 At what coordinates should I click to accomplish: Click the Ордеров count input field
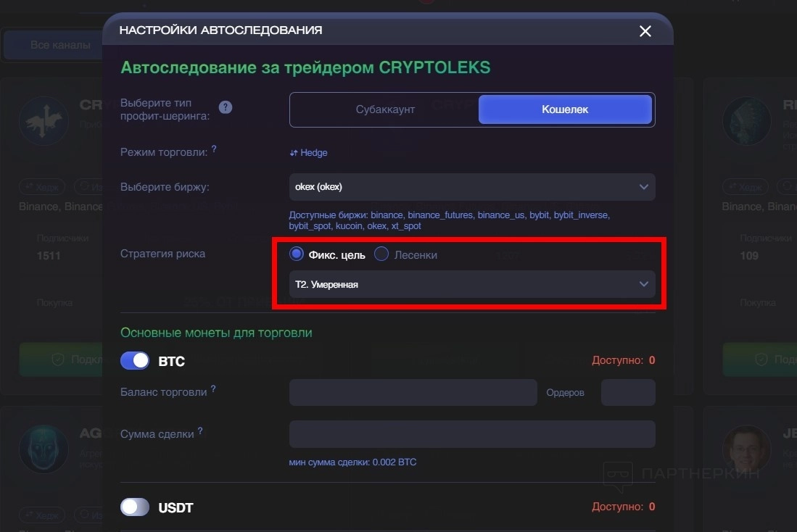(628, 392)
